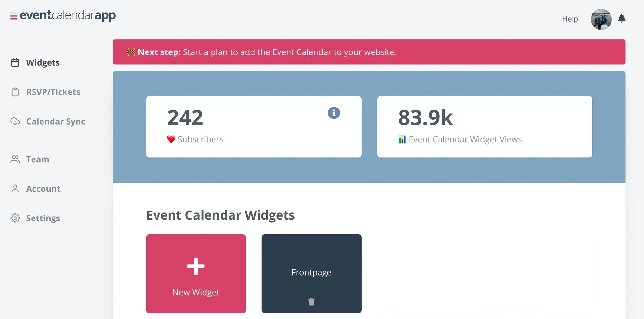644x319 pixels.
Task: Click the plus icon for new widget
Action: coord(196,266)
